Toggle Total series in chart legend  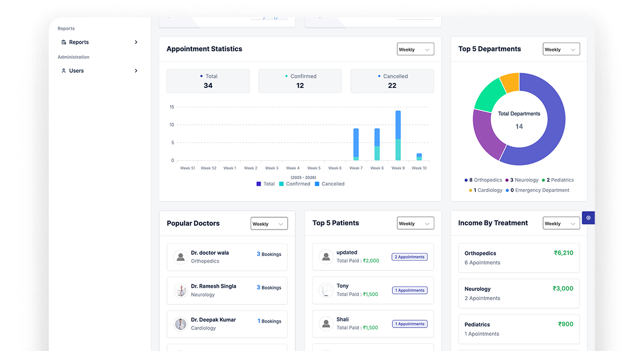pos(266,184)
